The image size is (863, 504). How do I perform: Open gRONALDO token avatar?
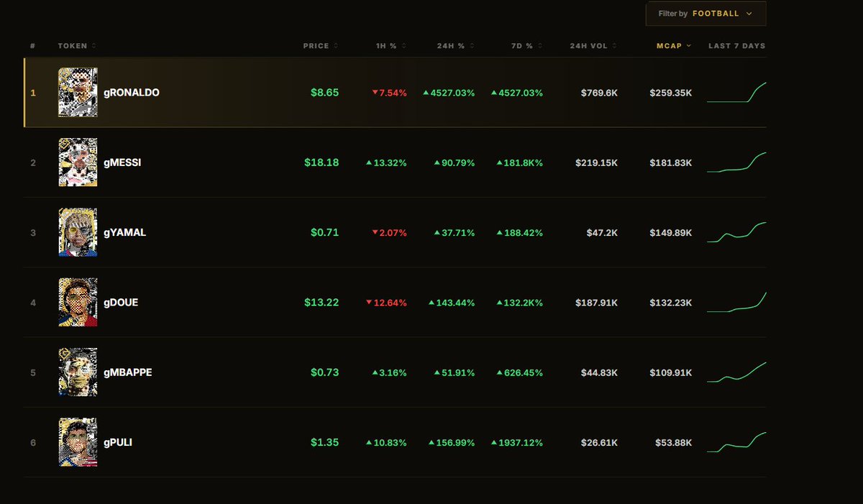click(x=78, y=93)
